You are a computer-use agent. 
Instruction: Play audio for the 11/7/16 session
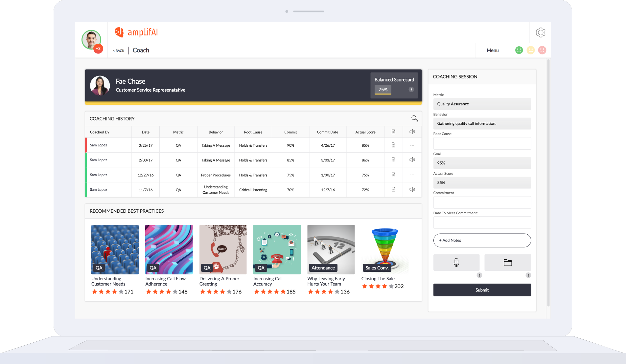[x=412, y=190]
